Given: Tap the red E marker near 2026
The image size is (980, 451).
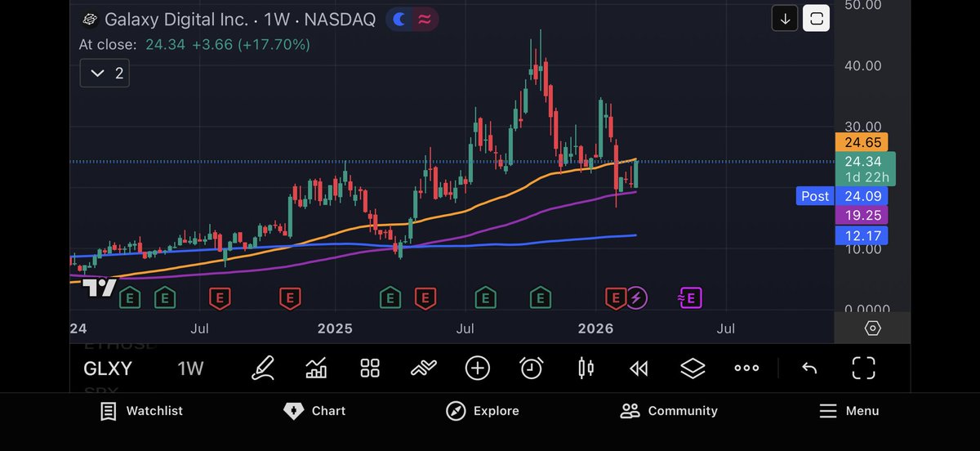Looking at the screenshot, I should (615, 298).
